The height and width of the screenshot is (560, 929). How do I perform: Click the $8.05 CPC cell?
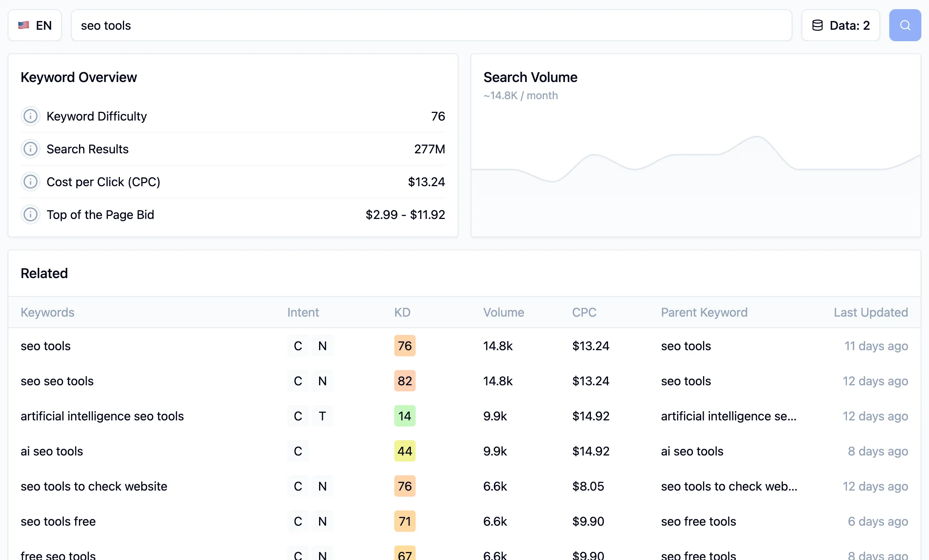[x=588, y=486]
